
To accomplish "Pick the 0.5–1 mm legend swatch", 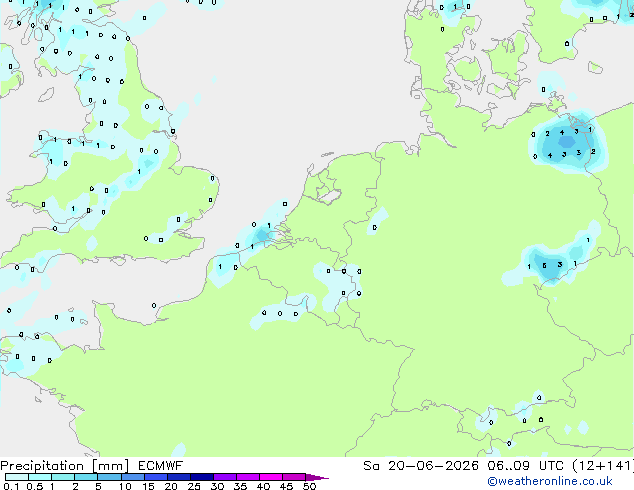I will [40, 477].
